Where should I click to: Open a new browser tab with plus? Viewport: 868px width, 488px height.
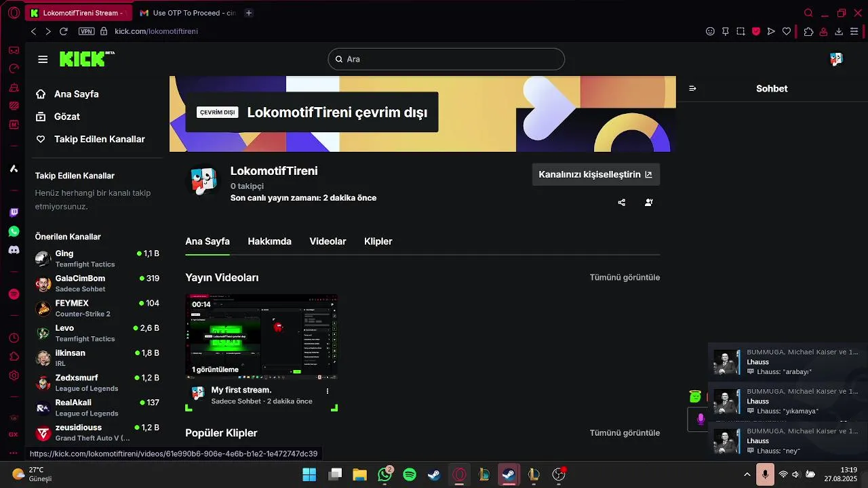click(249, 13)
